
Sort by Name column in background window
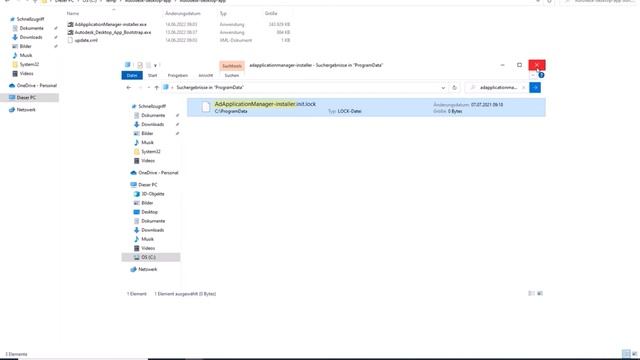click(73, 13)
